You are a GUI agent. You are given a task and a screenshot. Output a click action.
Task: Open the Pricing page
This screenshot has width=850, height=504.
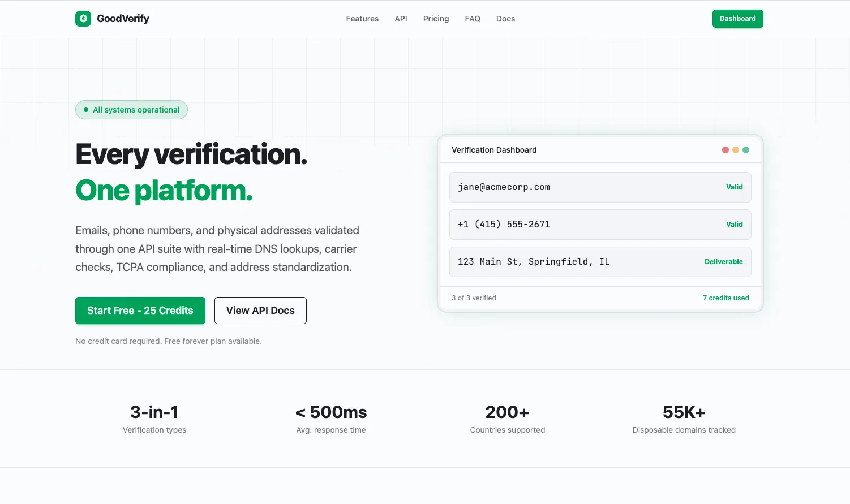(436, 19)
